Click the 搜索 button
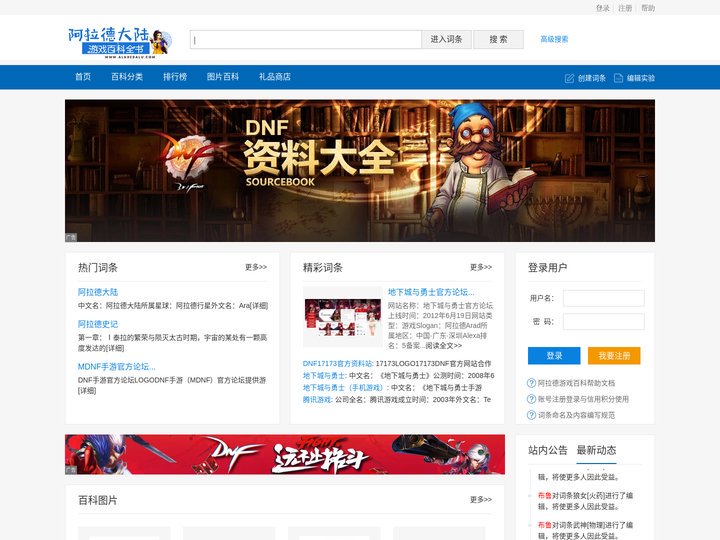Viewport: 720px width, 540px height. click(498, 39)
